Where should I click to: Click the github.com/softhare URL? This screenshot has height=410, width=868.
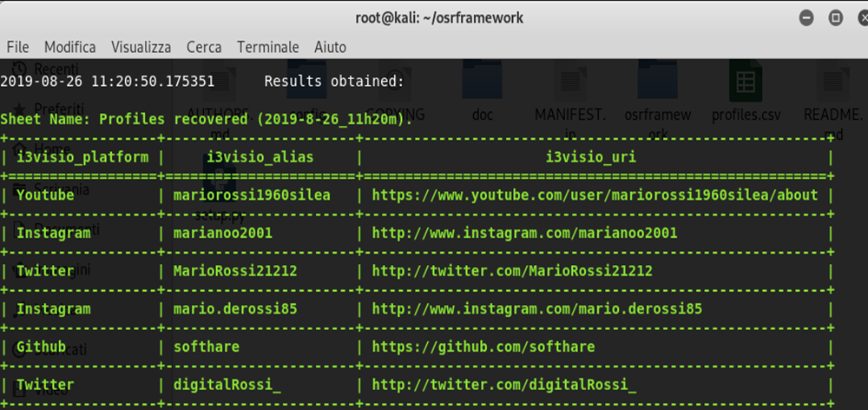pyautogui.click(x=483, y=347)
